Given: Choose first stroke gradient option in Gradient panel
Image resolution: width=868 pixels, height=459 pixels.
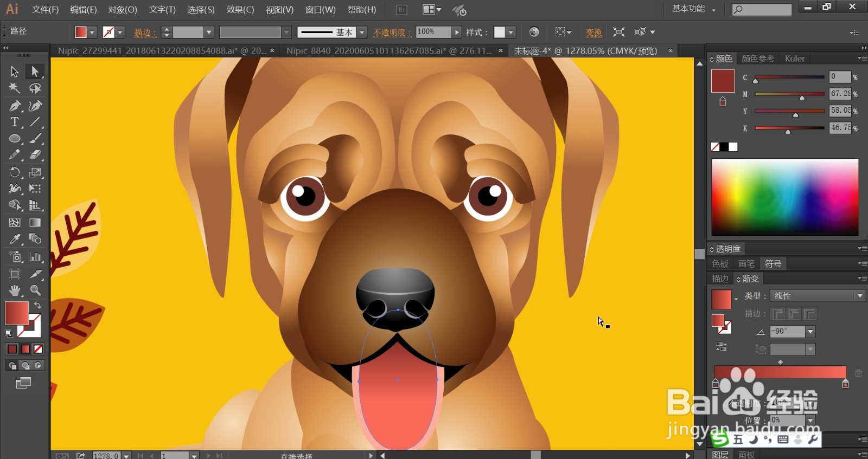Looking at the screenshot, I should 777,314.
